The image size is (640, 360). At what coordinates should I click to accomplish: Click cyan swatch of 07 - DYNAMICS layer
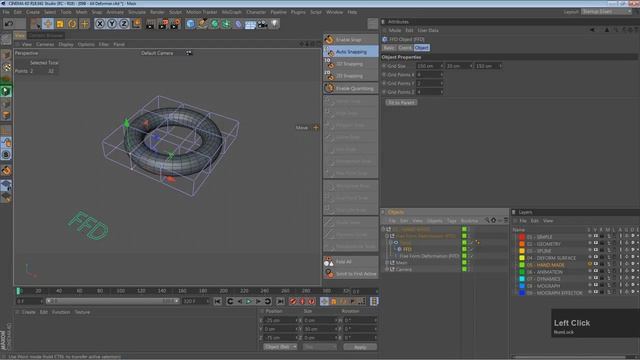[x=522, y=279]
